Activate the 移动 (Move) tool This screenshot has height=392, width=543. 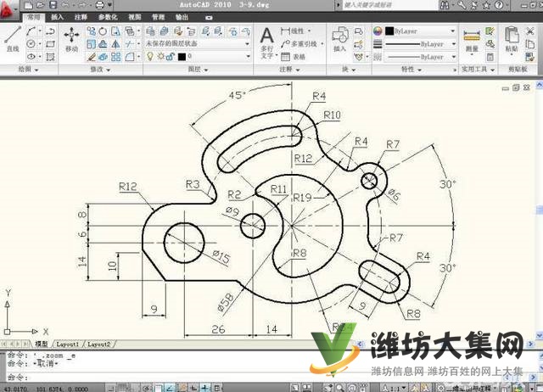pos(72,37)
